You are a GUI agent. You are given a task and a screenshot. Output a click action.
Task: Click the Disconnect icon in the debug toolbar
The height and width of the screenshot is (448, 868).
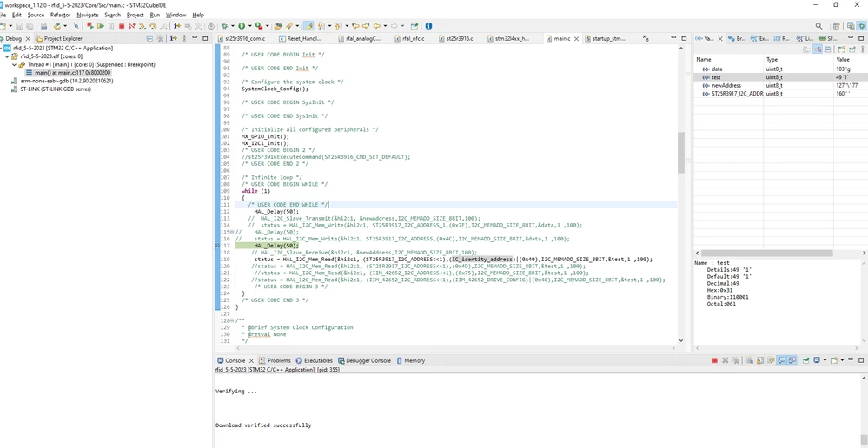coord(132,26)
